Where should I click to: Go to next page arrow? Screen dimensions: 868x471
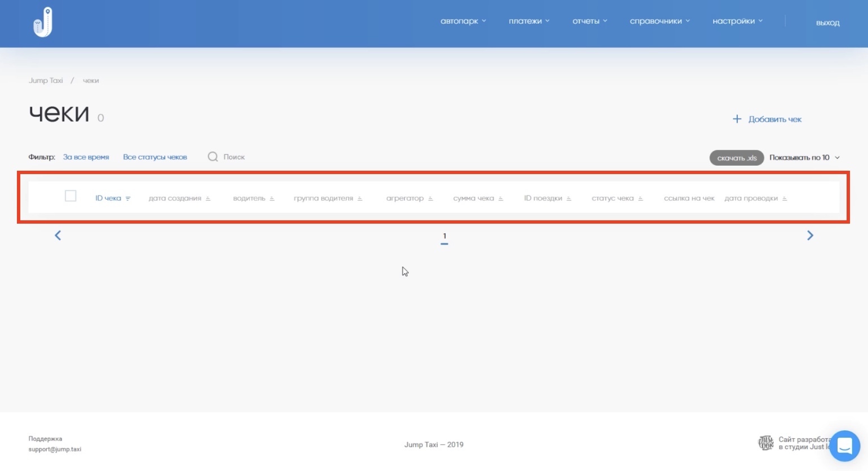coord(810,235)
